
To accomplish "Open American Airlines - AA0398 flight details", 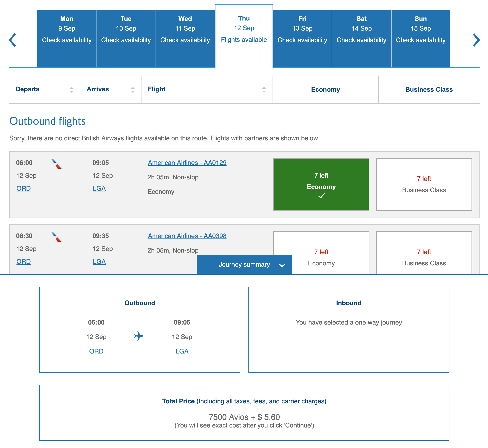I will point(187,236).
